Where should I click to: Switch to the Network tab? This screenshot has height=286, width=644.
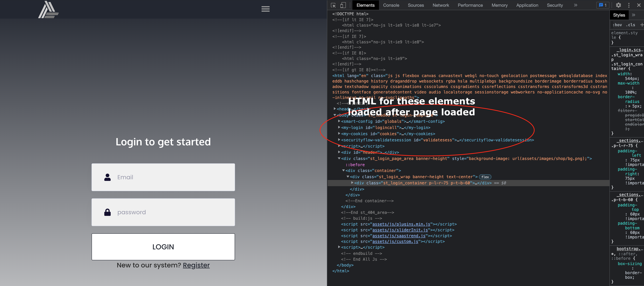coord(440,5)
